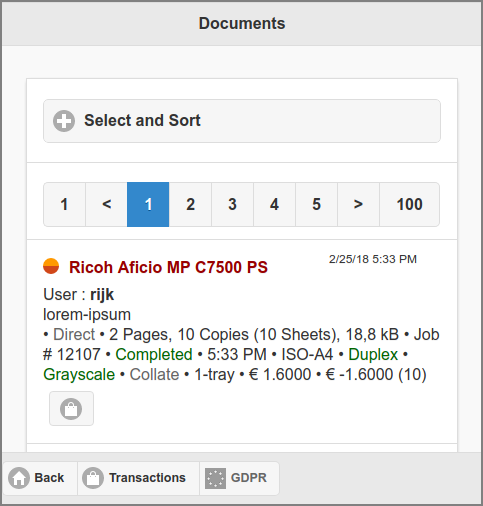Go to first page button labeled 1

(x=64, y=204)
